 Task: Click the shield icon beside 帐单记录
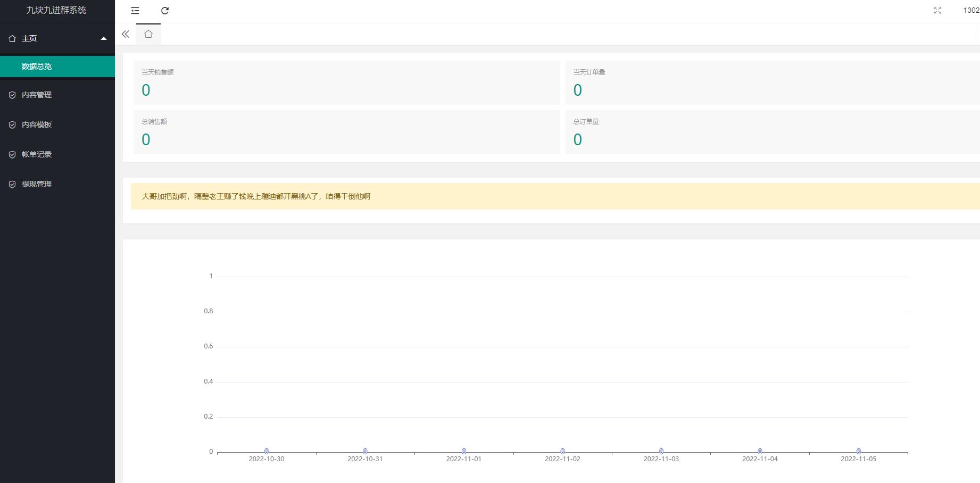12,155
